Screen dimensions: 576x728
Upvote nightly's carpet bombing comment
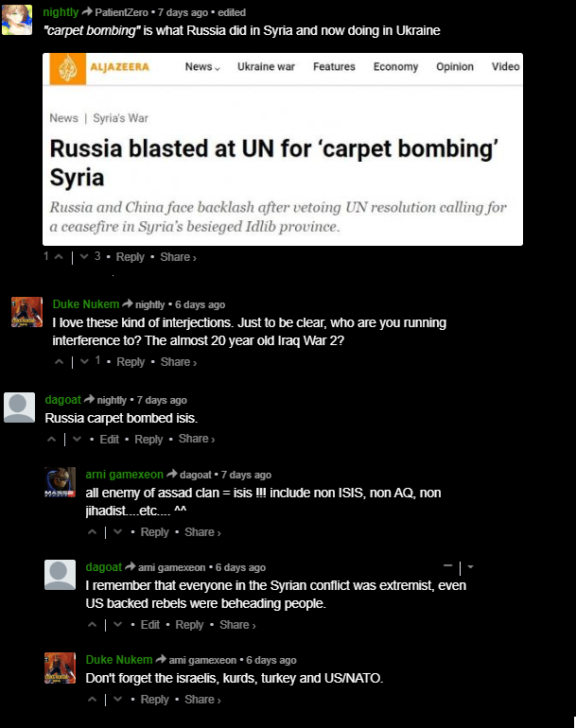click(x=59, y=257)
